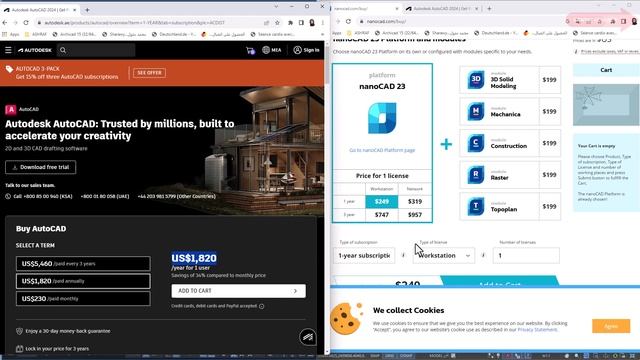Image resolution: width=640 pixels, height=360 pixels.
Task: Select the $747 three-year workstation price
Action: pos(382,215)
